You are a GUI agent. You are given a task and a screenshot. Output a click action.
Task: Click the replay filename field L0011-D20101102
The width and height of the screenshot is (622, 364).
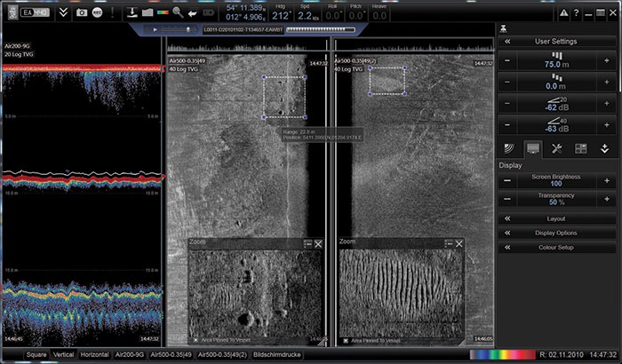[243, 29]
